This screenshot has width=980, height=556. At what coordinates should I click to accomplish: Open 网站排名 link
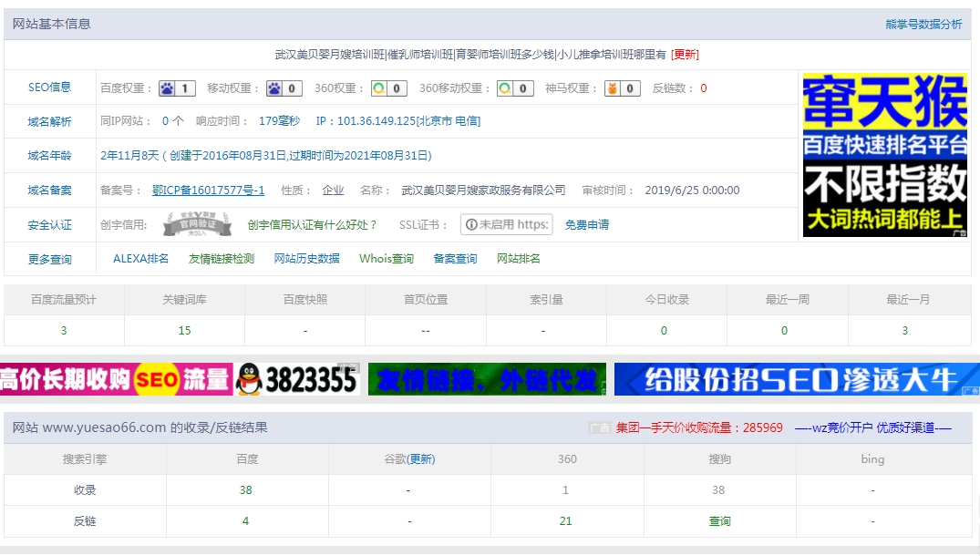519,259
